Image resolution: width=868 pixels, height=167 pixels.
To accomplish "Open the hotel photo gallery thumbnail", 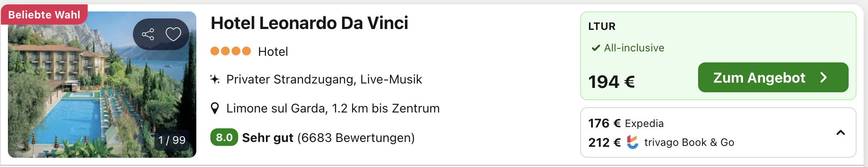I will click(x=102, y=84).
